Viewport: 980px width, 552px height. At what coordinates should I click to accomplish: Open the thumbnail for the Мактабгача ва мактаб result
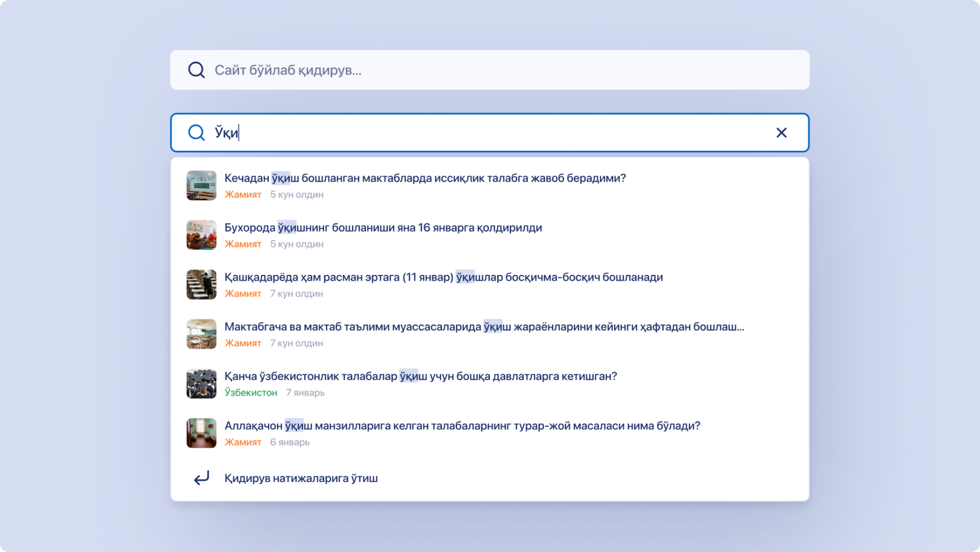(201, 334)
